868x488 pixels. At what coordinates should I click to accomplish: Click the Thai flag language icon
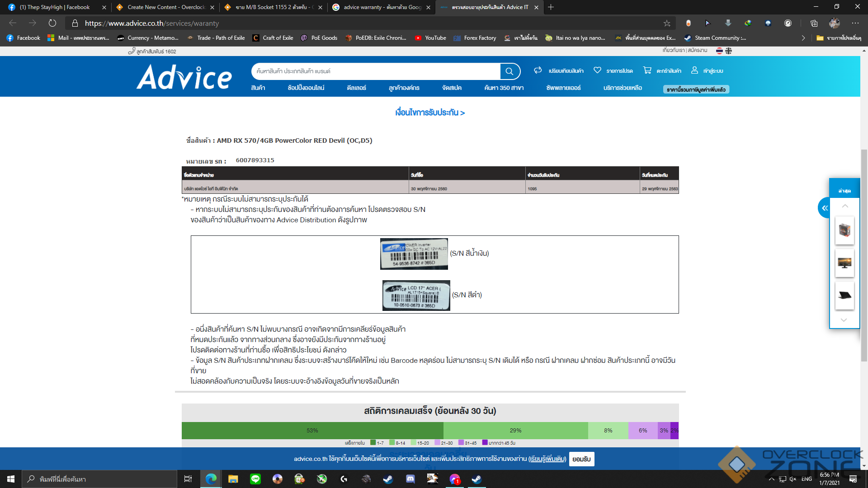point(719,51)
